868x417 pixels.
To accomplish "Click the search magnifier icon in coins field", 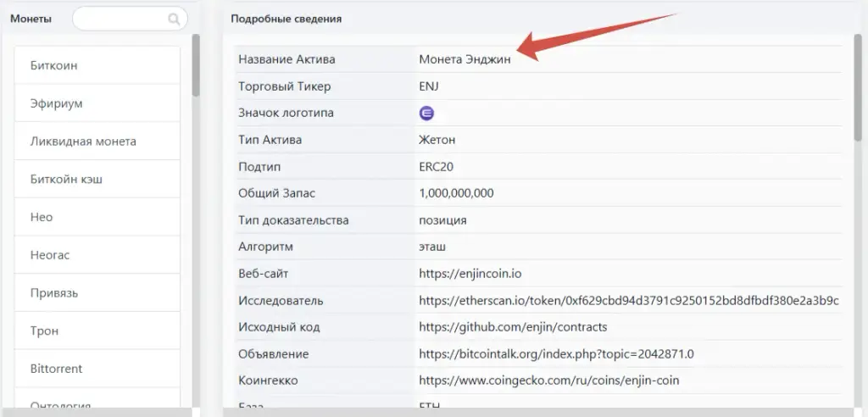I will point(174,19).
